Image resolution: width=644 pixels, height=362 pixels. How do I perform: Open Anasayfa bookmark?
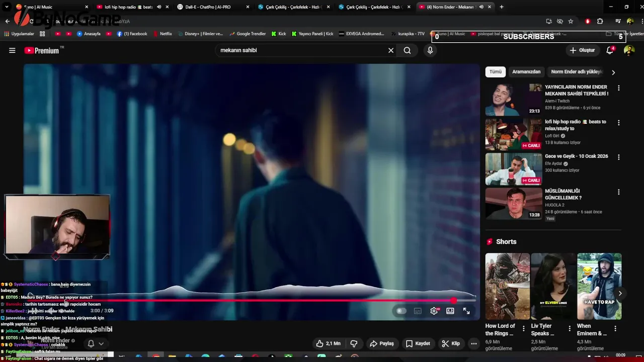pyautogui.click(x=89, y=34)
